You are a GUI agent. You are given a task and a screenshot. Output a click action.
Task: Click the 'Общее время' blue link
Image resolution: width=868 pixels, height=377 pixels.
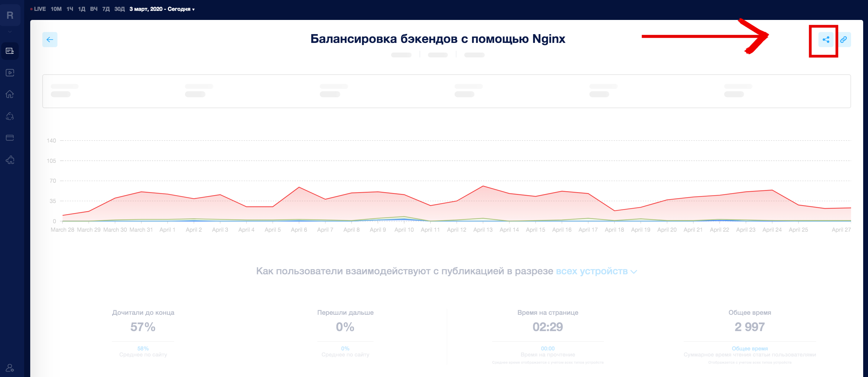tap(750, 348)
